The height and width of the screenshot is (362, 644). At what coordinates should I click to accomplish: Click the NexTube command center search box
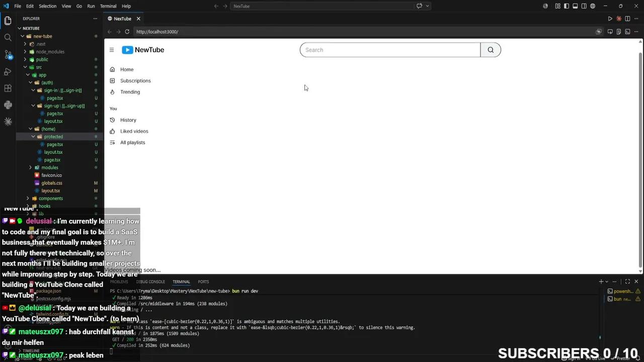pyautogui.click(x=321, y=6)
